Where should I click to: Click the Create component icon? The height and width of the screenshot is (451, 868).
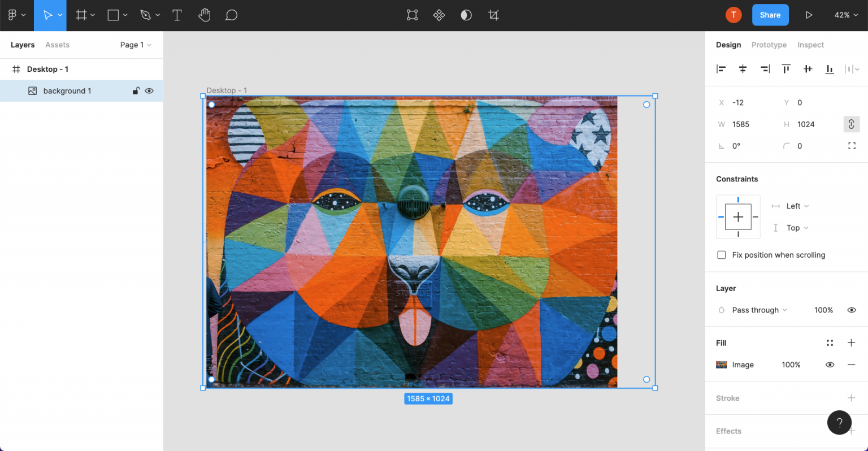439,15
